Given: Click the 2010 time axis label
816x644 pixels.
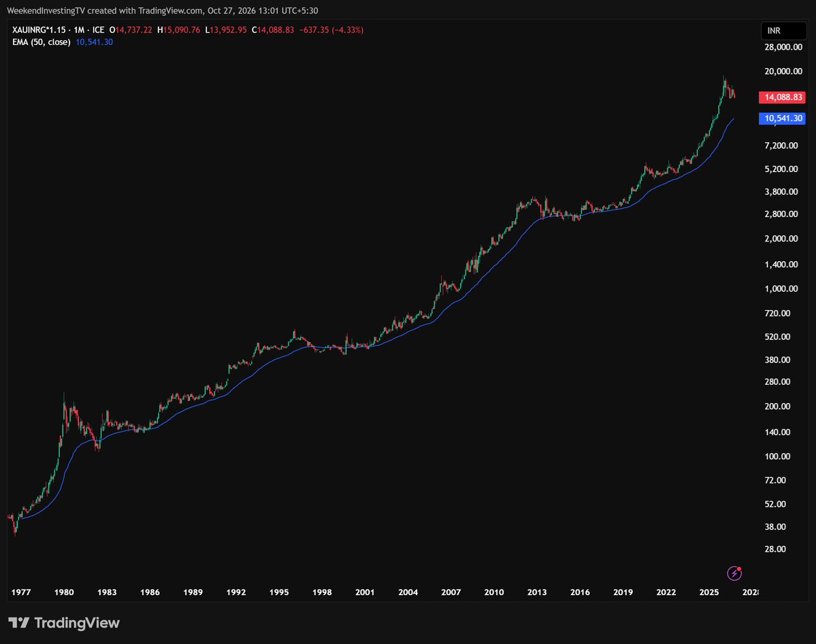Looking at the screenshot, I should click(x=494, y=592).
